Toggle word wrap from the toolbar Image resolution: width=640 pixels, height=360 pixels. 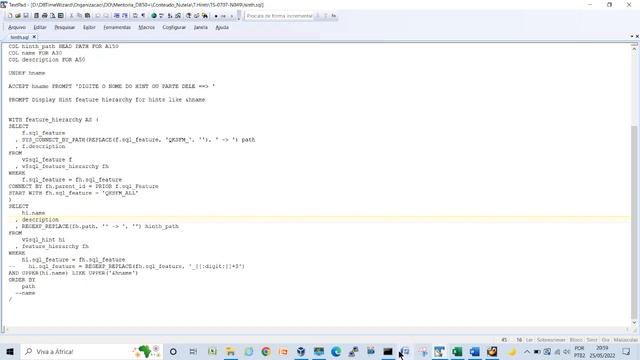tap(136, 16)
